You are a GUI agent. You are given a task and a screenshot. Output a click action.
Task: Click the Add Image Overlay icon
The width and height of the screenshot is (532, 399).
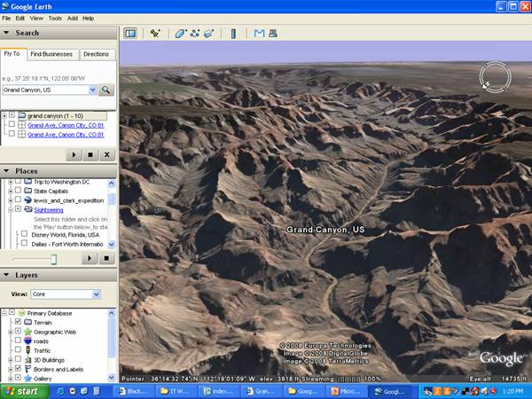(208, 34)
